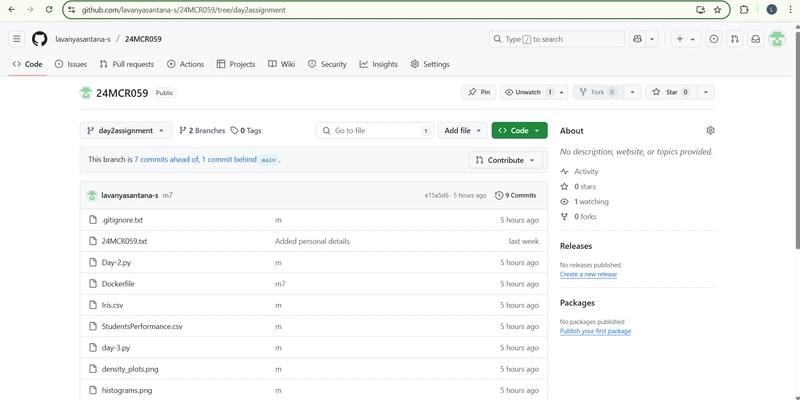
Task: Open the StudentsPerformance.csv file
Action: [142, 327]
